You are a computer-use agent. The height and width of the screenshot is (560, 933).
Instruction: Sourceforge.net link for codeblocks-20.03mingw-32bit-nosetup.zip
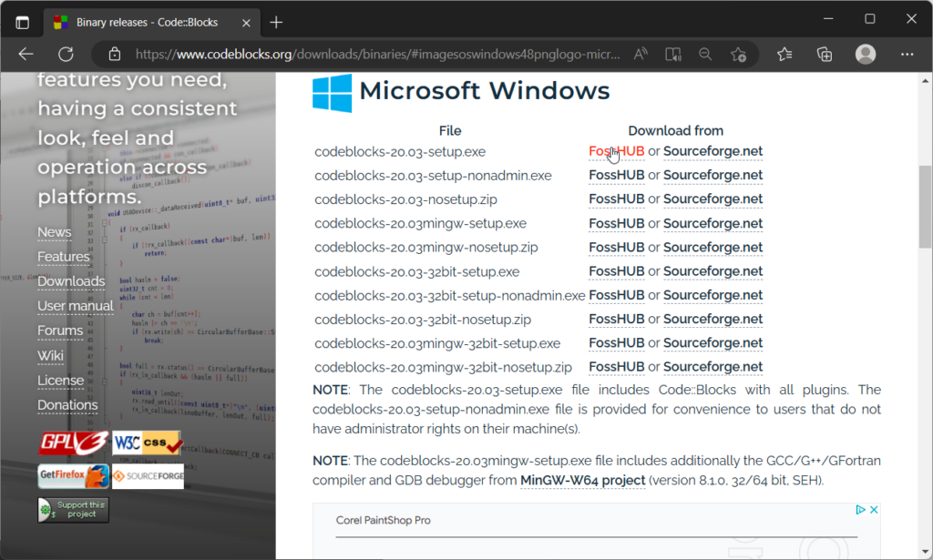[x=713, y=367]
